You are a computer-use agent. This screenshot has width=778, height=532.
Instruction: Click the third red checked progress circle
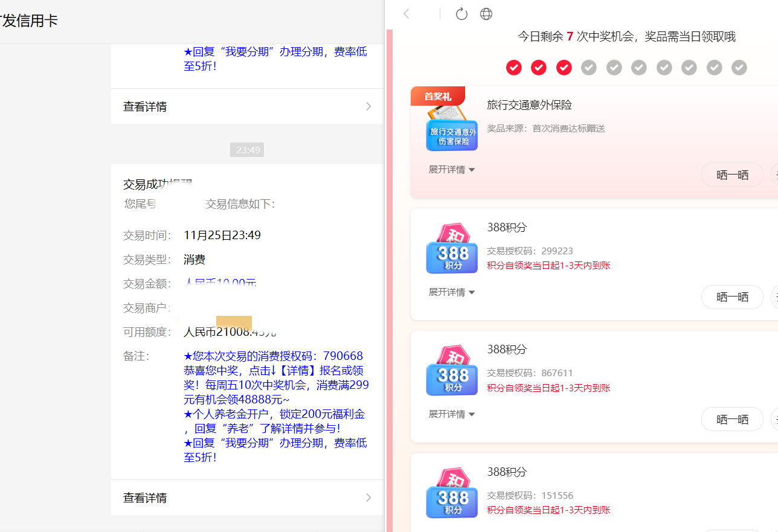pyautogui.click(x=564, y=68)
